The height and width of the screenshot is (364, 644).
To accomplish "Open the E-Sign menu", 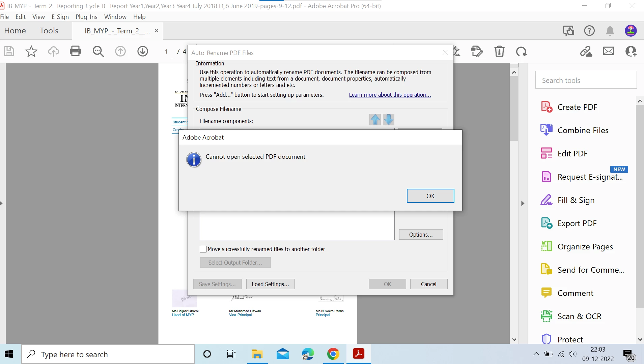I will point(60,17).
